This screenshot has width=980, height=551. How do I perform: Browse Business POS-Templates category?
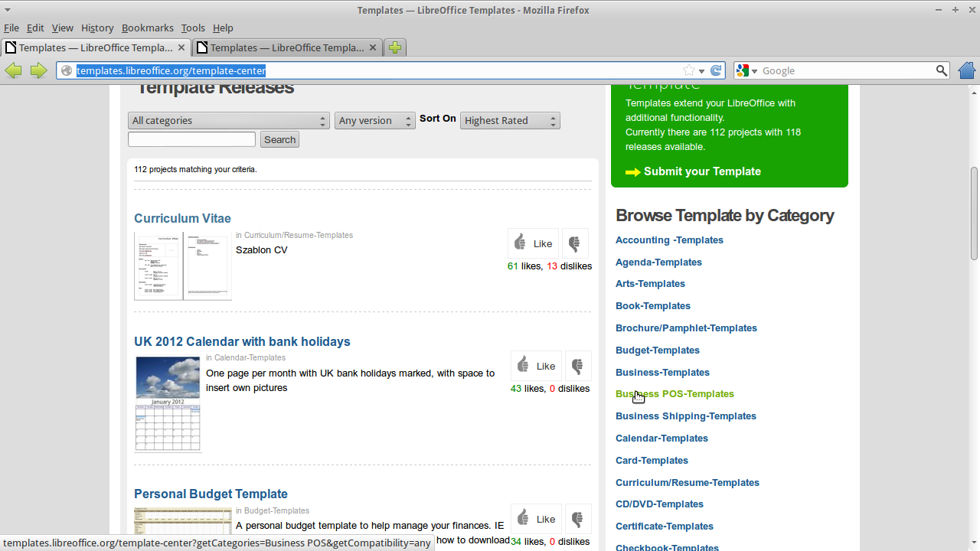click(x=675, y=393)
